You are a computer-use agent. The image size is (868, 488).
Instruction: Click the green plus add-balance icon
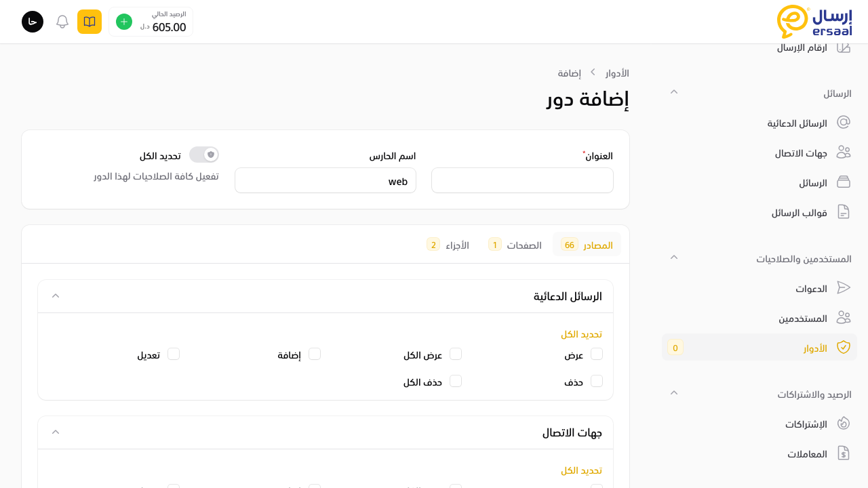pos(124,22)
